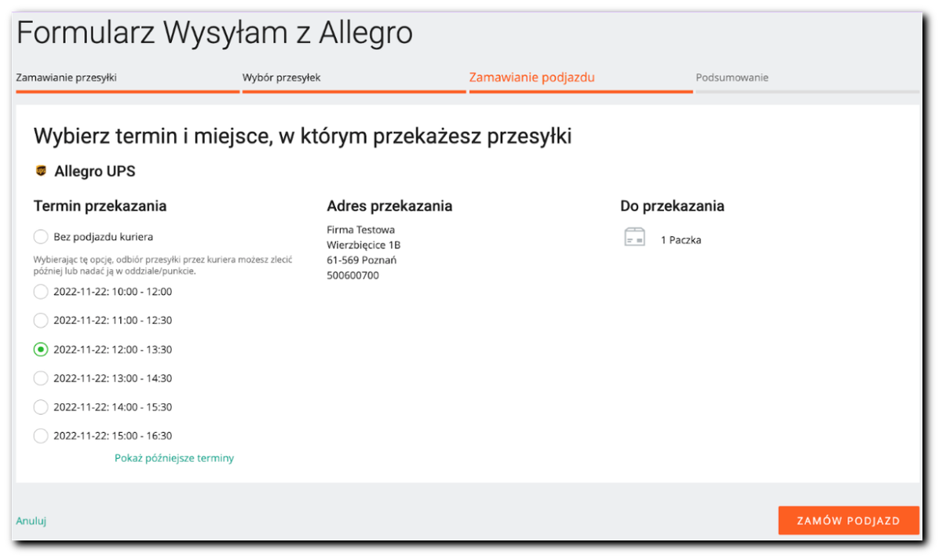Cancel the form with the Anuluj link
Image resolution: width=942 pixels, height=560 pixels.
coord(31,521)
